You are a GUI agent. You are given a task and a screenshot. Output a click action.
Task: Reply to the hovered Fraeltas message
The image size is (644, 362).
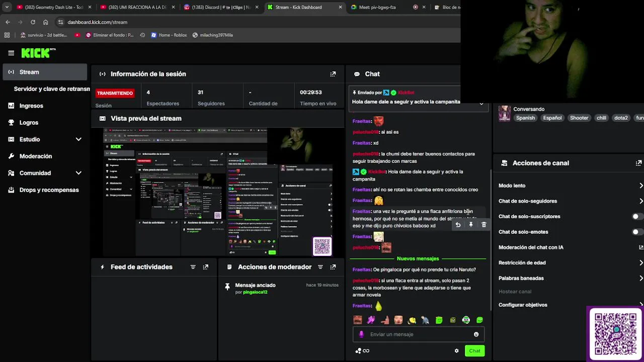point(458,225)
